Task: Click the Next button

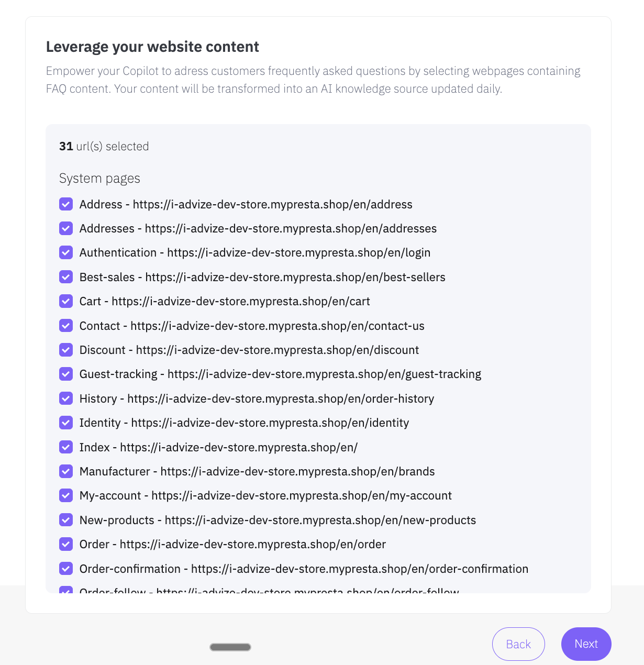Action: click(586, 644)
